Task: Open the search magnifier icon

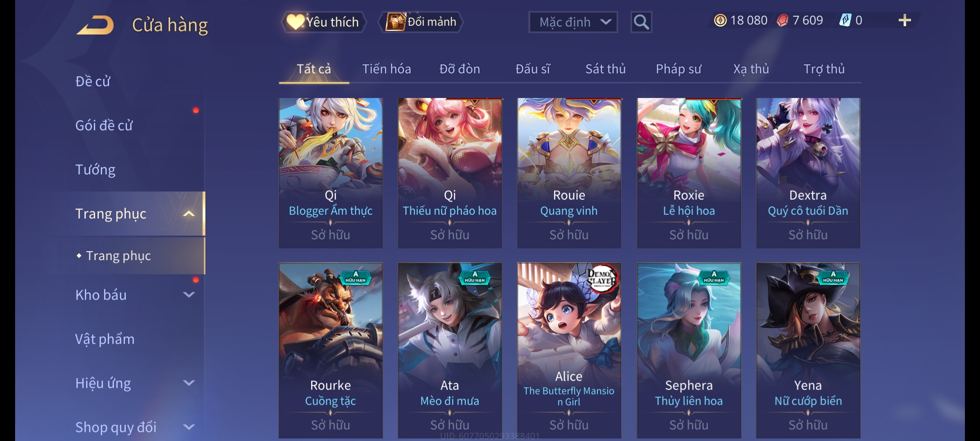Action: (641, 22)
